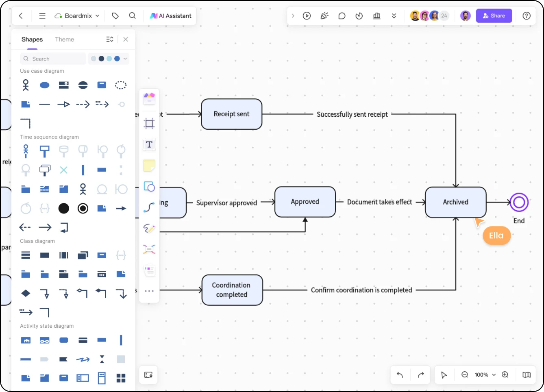Screen dimensions: 544x392
Task: Undo the last action
Action: tap(400, 375)
